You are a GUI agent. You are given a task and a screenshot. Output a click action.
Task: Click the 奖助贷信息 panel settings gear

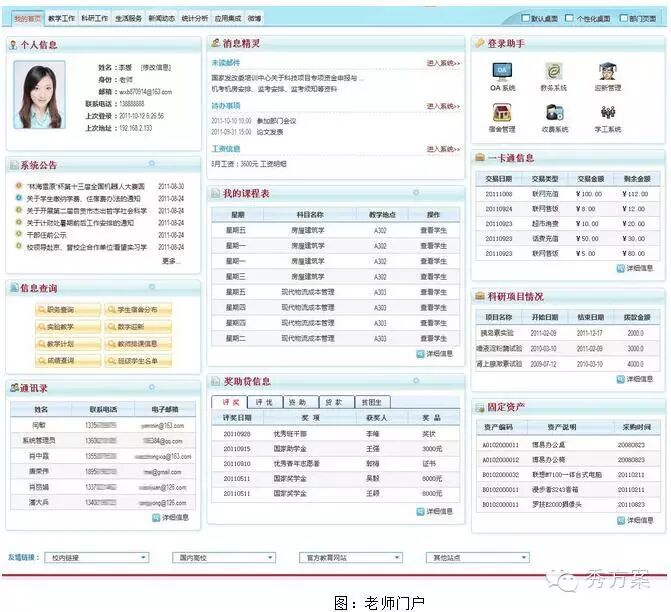point(416,380)
